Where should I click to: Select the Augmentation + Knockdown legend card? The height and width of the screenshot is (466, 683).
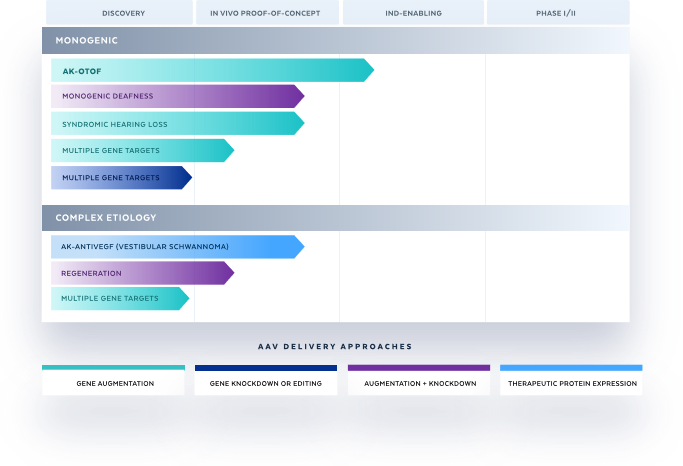click(419, 380)
